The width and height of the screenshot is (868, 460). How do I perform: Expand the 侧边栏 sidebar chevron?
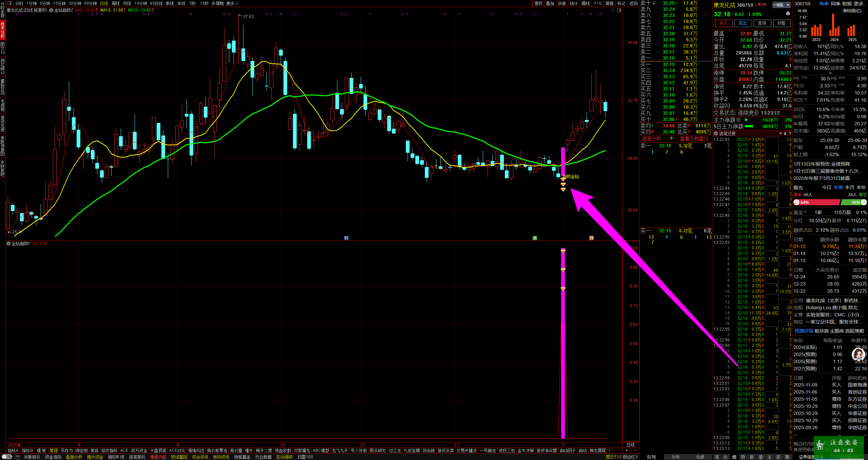637,457
